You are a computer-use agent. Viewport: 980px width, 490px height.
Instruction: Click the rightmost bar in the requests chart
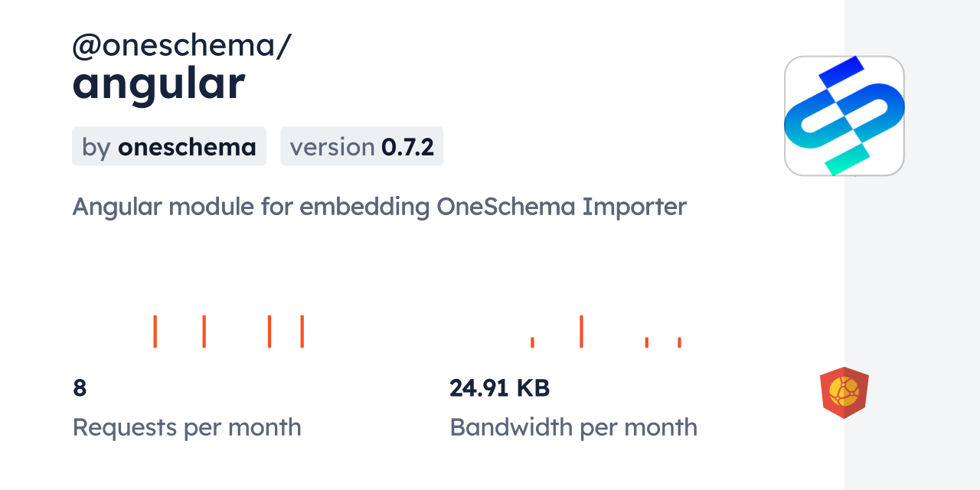coord(302,332)
